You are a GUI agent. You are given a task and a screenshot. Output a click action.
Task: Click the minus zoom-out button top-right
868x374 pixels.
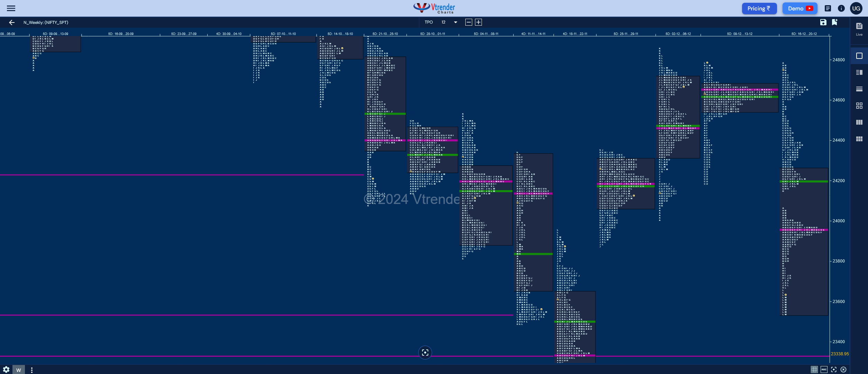(x=468, y=22)
